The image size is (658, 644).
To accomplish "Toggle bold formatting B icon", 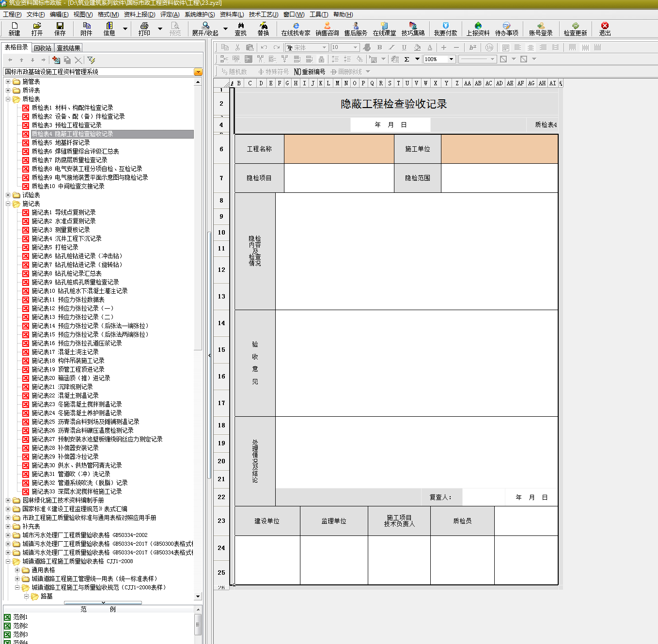I will click(379, 47).
